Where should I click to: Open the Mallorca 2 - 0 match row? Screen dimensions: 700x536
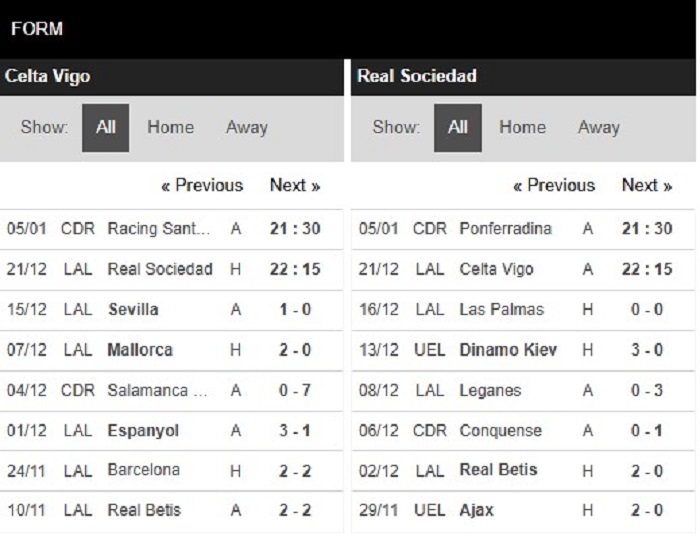coord(171,350)
